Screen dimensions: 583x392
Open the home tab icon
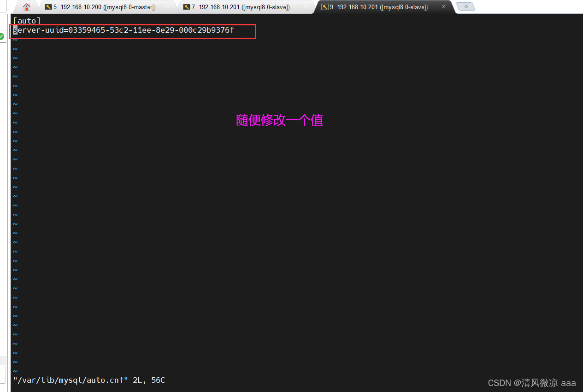(27, 7)
